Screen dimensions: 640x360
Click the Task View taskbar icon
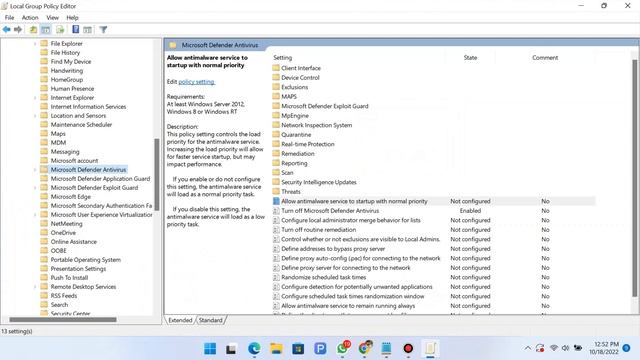coord(231,349)
